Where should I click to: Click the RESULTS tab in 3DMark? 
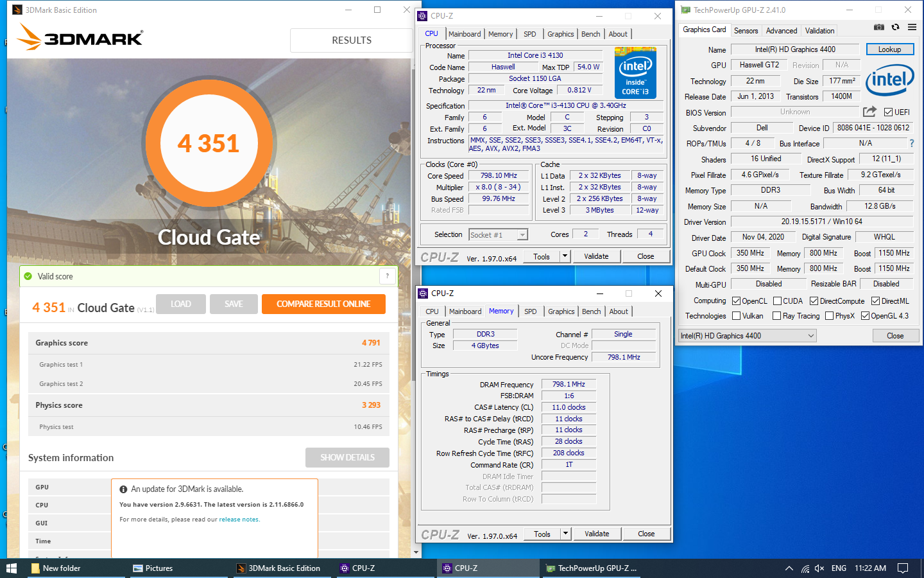click(x=351, y=40)
